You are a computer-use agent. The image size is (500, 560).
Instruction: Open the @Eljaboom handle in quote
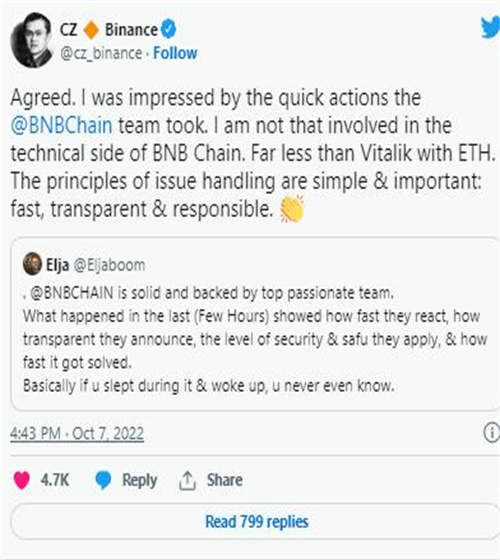pyautogui.click(x=109, y=265)
